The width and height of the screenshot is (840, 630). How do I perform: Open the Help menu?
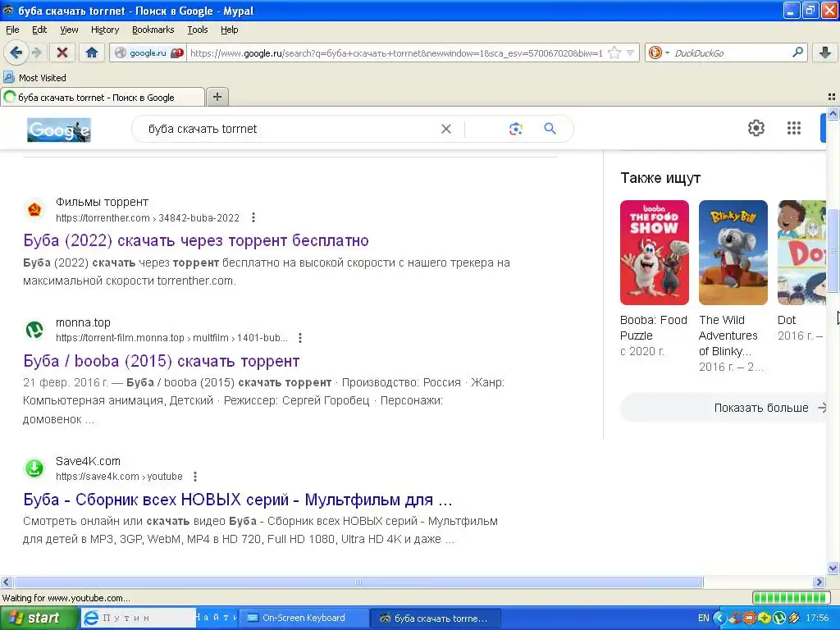click(230, 30)
